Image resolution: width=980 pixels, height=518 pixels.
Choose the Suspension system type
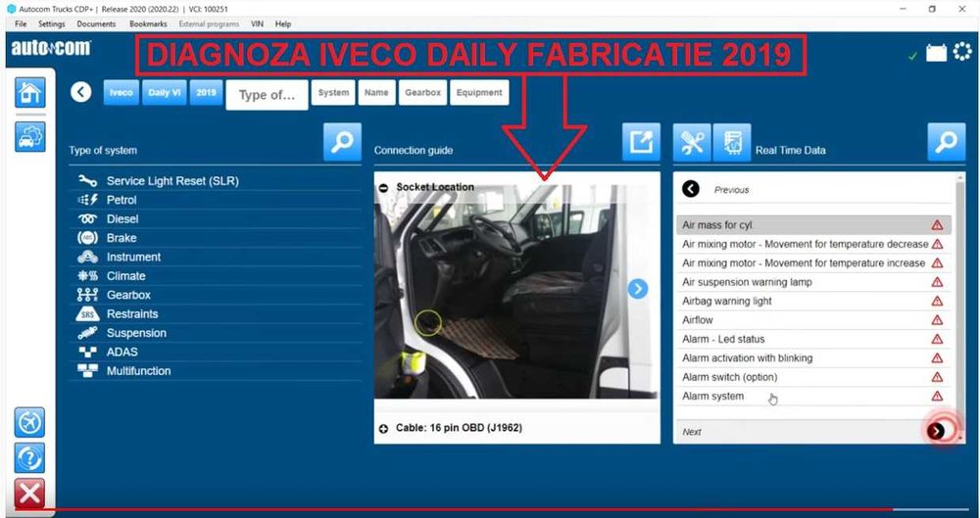(x=216, y=333)
